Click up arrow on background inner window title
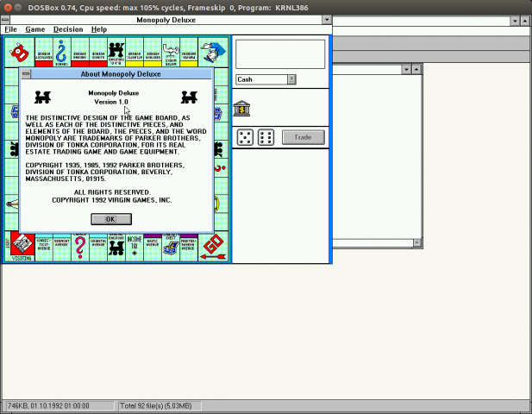 pyautogui.click(x=416, y=70)
